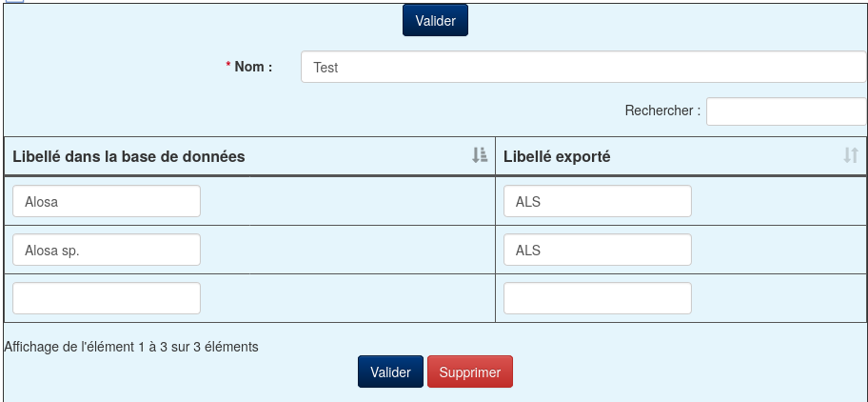Click 'Libellé dans la base de données' header text
This screenshot has height=402, width=868.
(x=128, y=156)
